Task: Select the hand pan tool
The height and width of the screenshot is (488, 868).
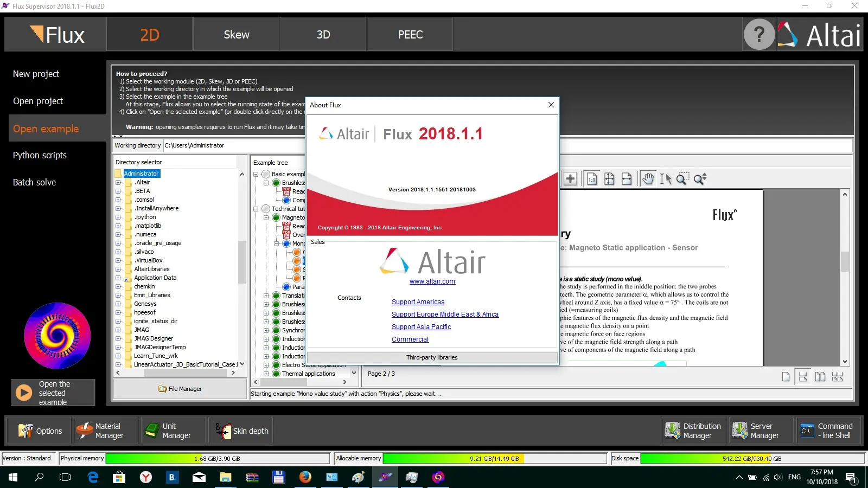Action: (648, 179)
